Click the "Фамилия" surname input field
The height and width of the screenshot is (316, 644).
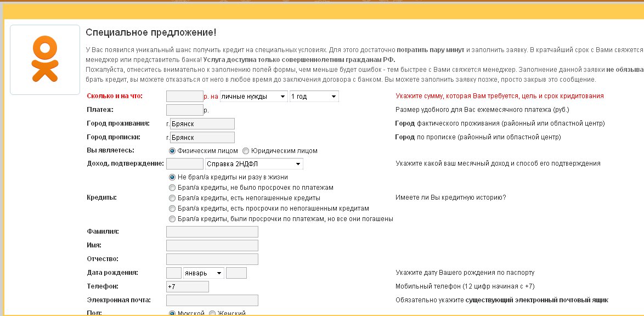point(212,232)
